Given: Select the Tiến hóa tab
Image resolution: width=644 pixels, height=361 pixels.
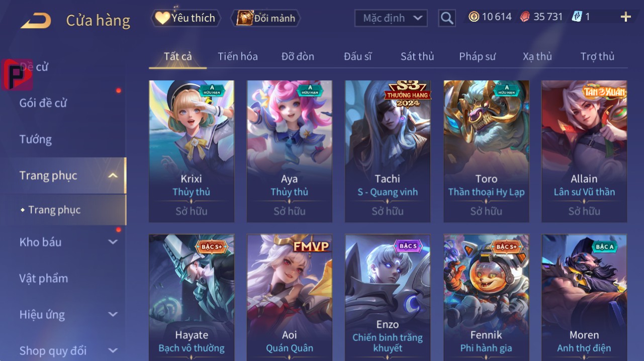Looking at the screenshot, I should pos(238,56).
